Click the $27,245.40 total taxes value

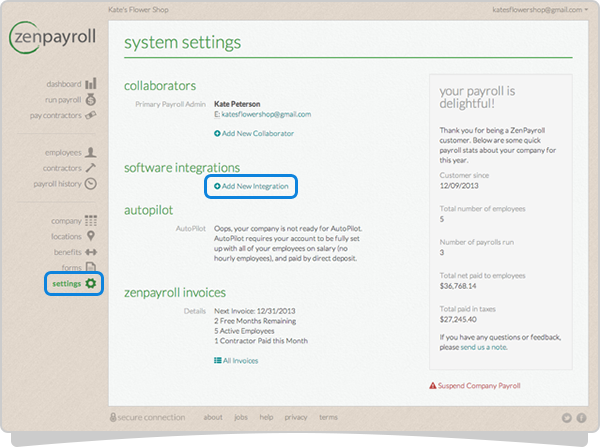coord(458,319)
